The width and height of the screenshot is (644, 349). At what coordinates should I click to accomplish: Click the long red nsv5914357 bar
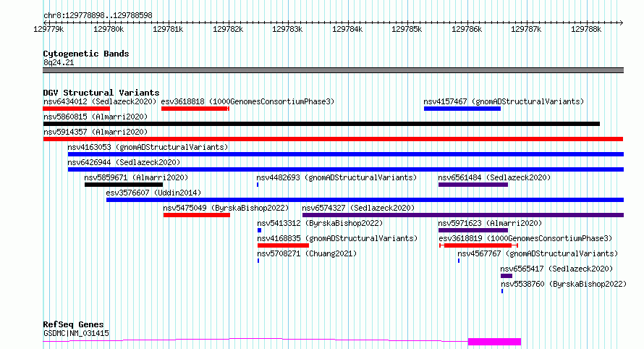pyautogui.click(x=333, y=139)
